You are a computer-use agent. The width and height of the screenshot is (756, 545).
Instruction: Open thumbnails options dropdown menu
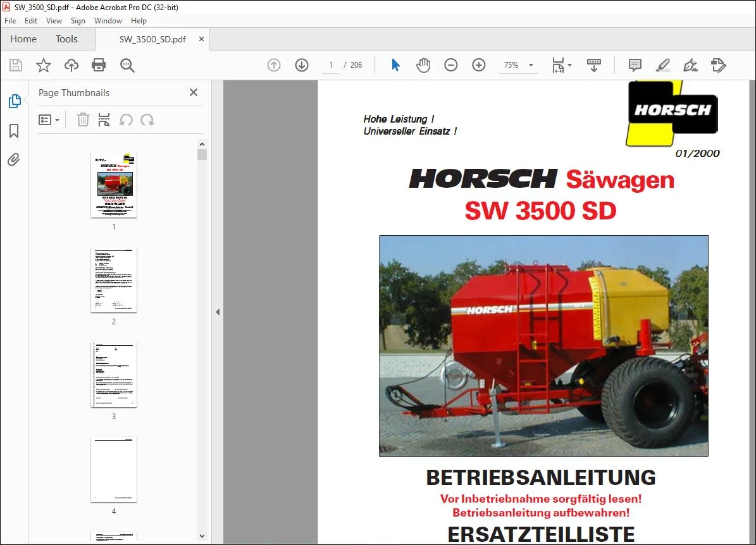(x=49, y=120)
